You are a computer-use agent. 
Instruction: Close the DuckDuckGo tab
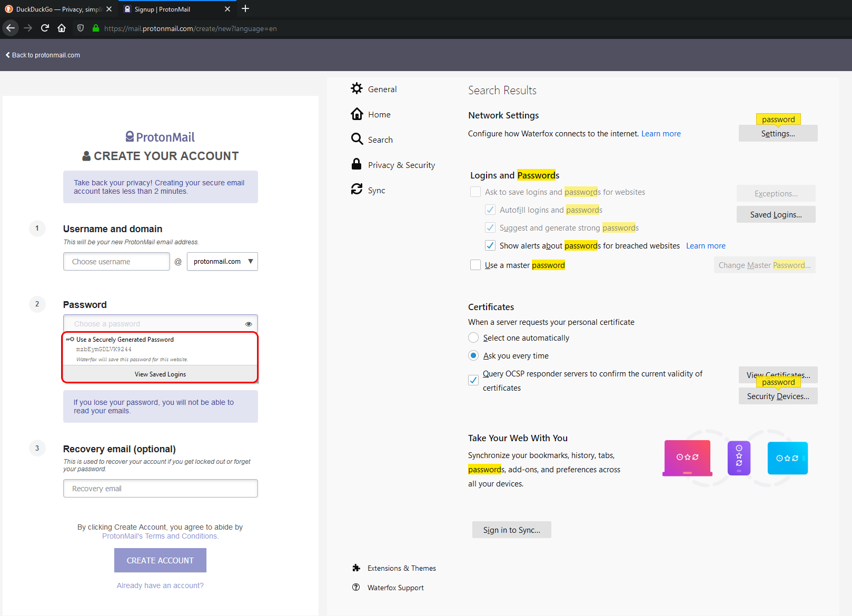[x=109, y=9]
